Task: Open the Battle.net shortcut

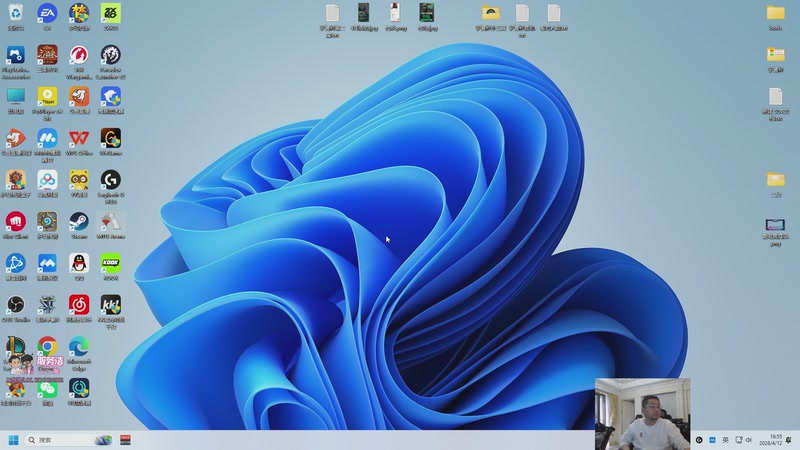Action: 16,263
